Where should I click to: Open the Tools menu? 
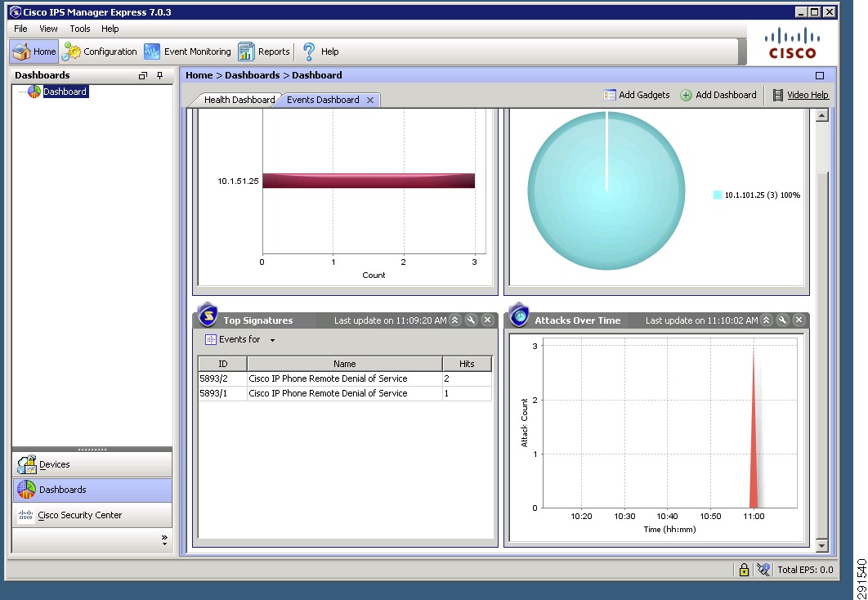coord(80,29)
